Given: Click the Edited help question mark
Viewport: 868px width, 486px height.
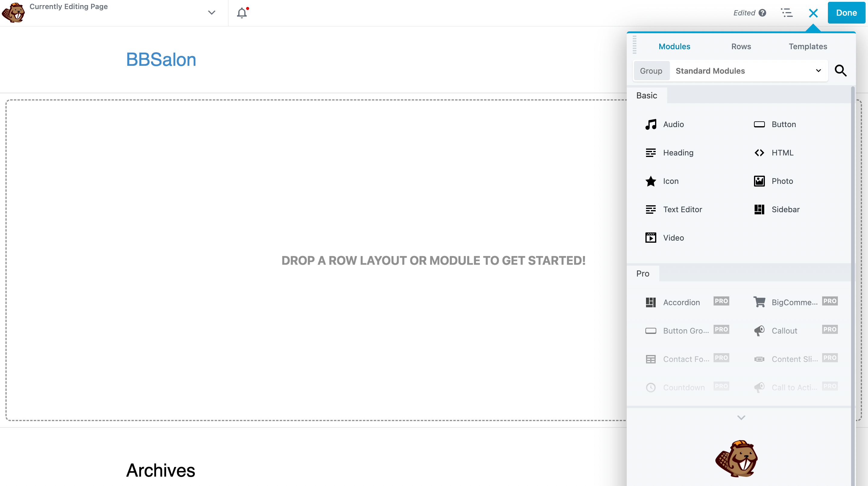Looking at the screenshot, I should pyautogui.click(x=762, y=13).
